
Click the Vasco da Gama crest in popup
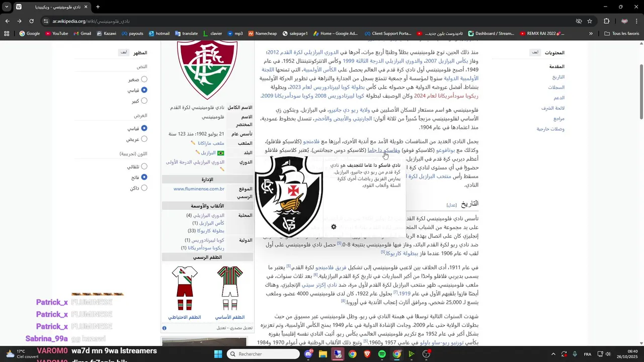pos(288,197)
